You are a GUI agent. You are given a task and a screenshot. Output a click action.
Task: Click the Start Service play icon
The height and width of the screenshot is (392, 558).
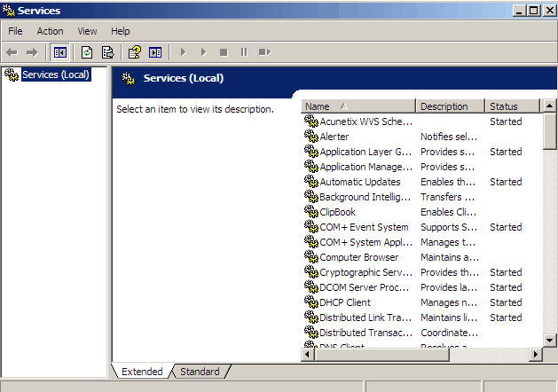coord(183,52)
